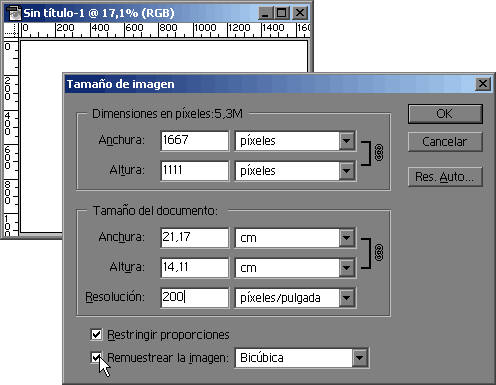Minimize the Sin título-1 document window
Screen dimensions: 496x385
(266, 13)
